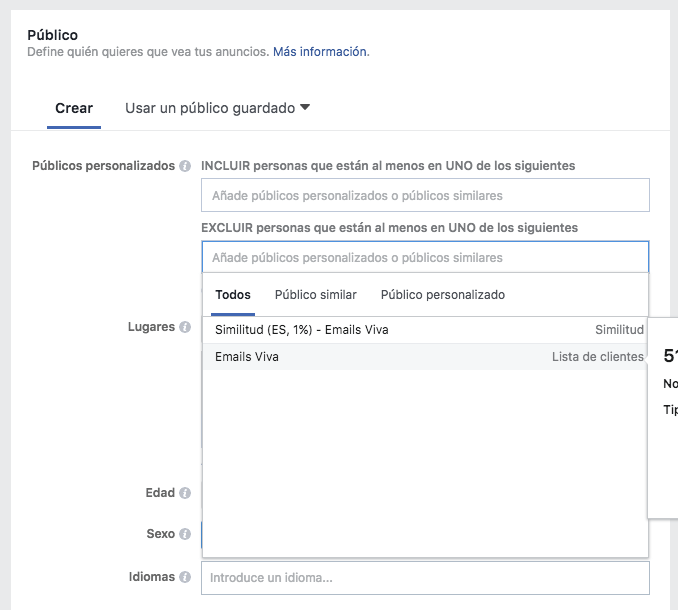Screen dimensions: 678x610
Task: Switch to Todos tab in dropdown
Action: coord(233,295)
